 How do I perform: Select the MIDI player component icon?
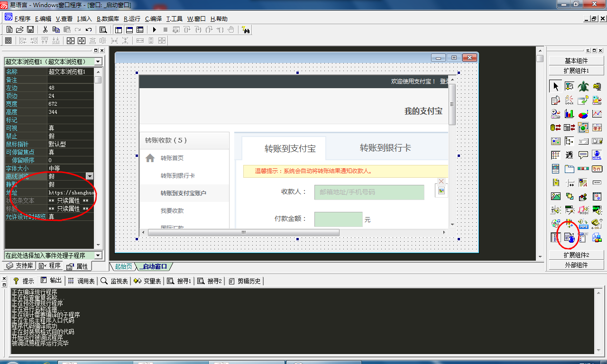coord(583,210)
